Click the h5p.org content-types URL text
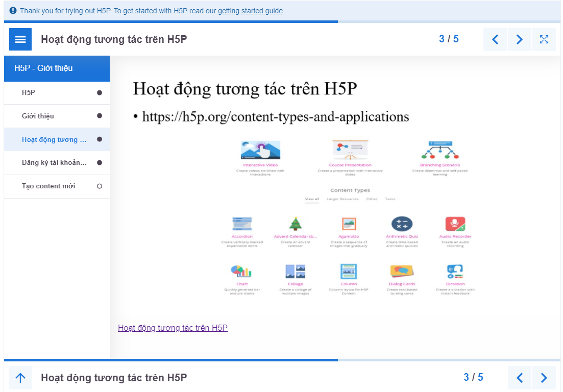This screenshot has width=563, height=392. [x=276, y=117]
